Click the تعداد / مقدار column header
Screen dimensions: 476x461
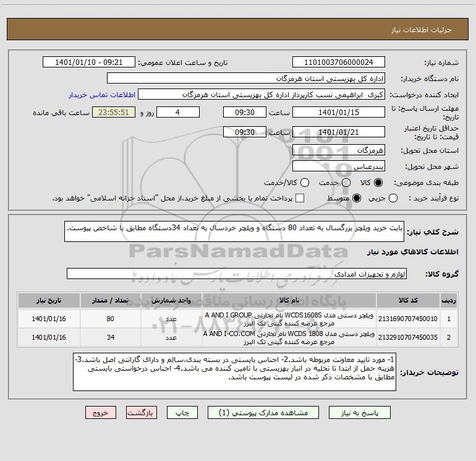[x=111, y=300]
